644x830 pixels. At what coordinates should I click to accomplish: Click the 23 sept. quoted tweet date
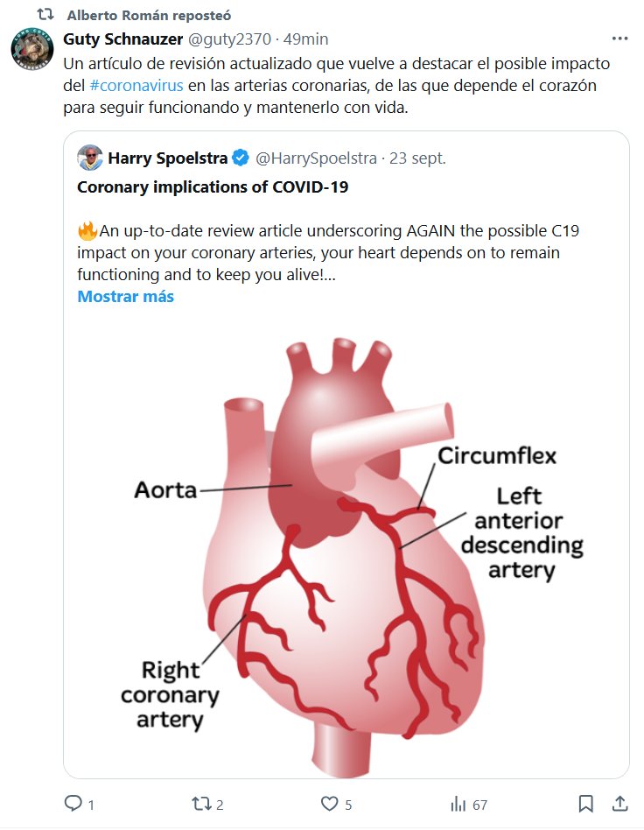[418, 158]
